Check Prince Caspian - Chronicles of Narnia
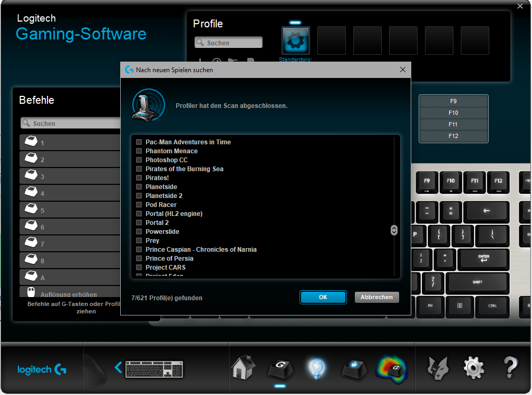Viewport: 532px width, 395px height. coord(139,249)
